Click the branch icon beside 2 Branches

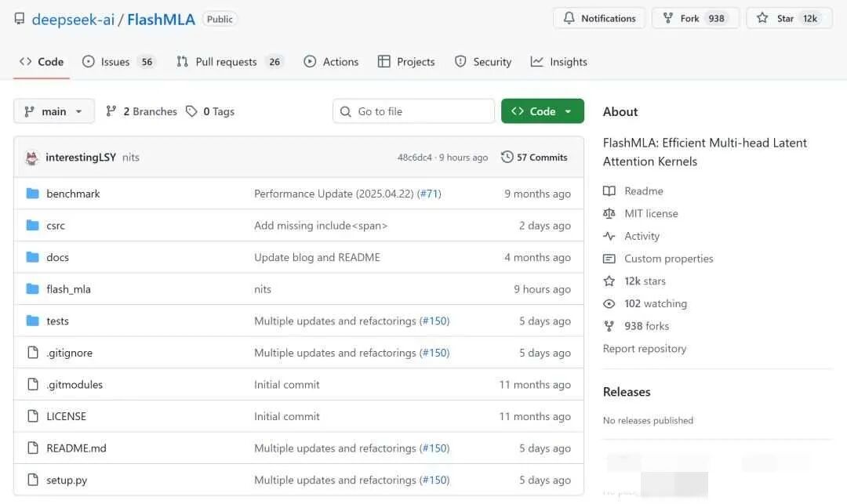[111, 111]
